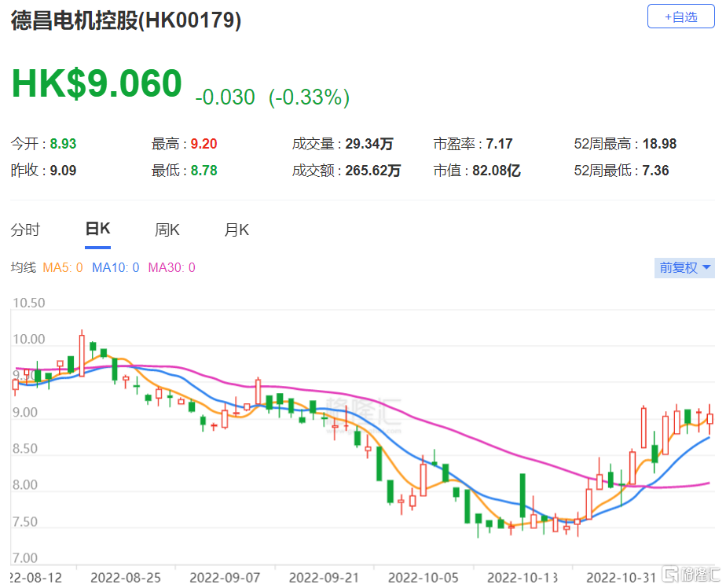726x588 pixels.
Task: Click the 2022-10-31 date axis label
Action: (x=621, y=578)
